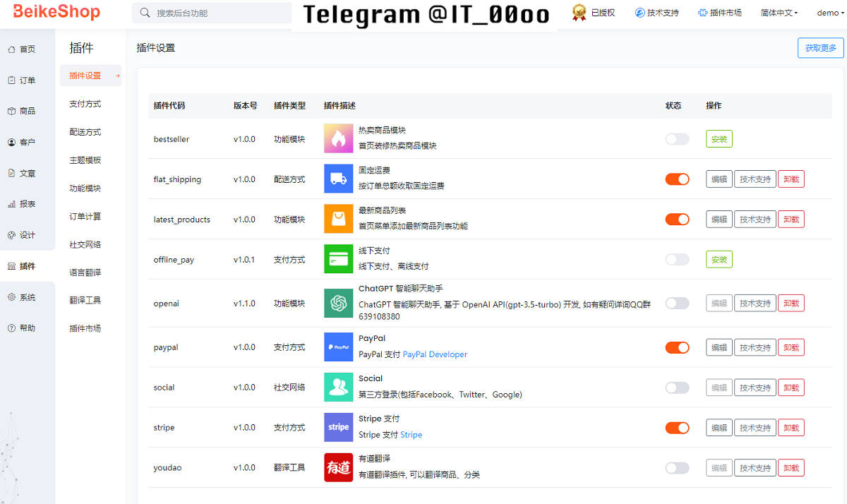Open the blue Stripe link
The height and width of the screenshot is (504, 847).
pyautogui.click(x=412, y=435)
